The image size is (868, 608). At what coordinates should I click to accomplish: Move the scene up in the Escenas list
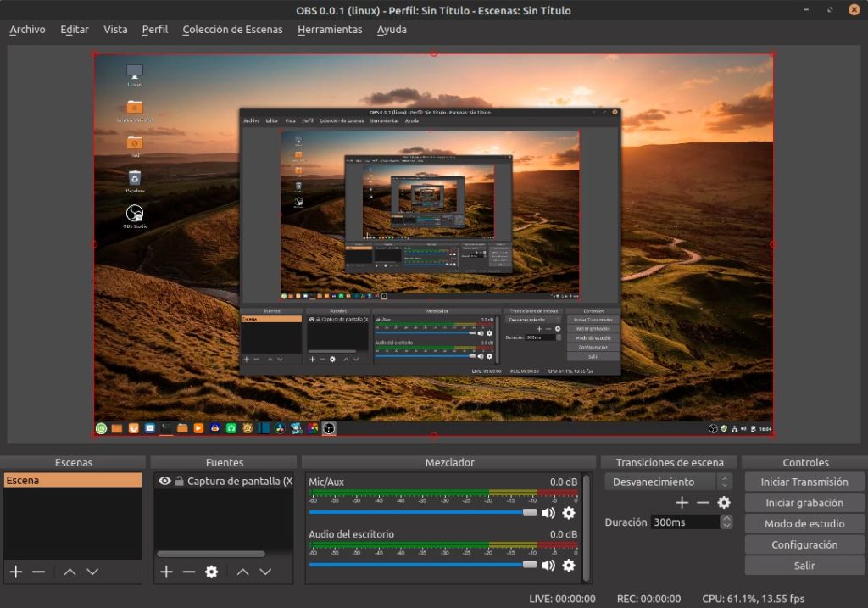click(70, 572)
